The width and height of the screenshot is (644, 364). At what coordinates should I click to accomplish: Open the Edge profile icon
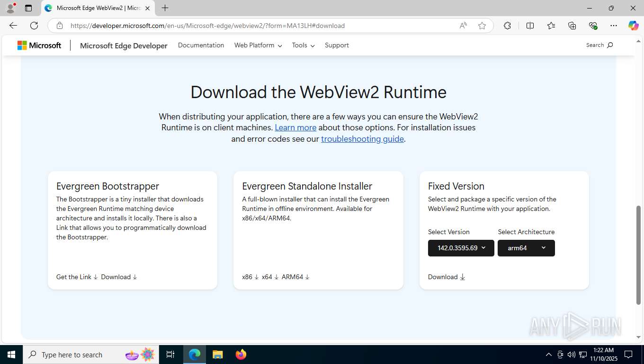[x=10, y=8]
